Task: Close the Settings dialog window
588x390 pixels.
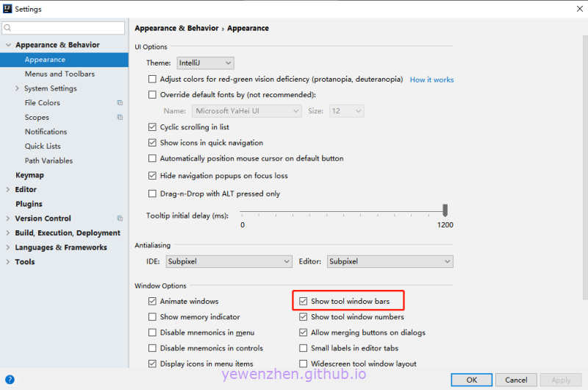Action: coord(572,9)
